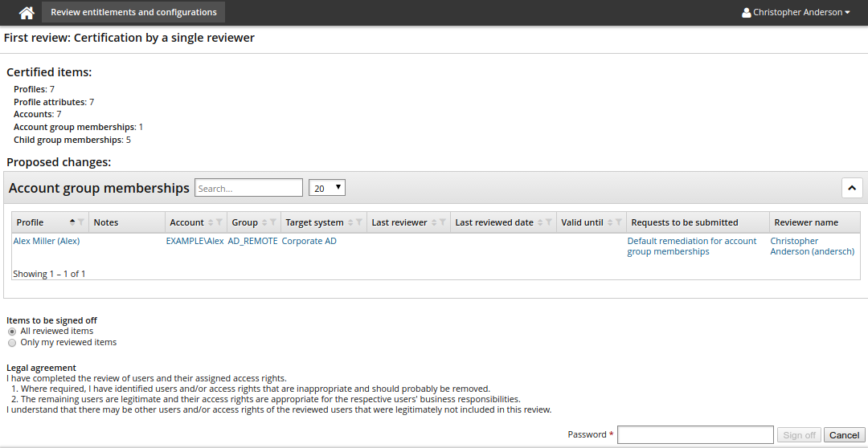The height and width of the screenshot is (448, 868).
Task: Open 'Review entitlements and configurations' tab
Action: (133, 13)
